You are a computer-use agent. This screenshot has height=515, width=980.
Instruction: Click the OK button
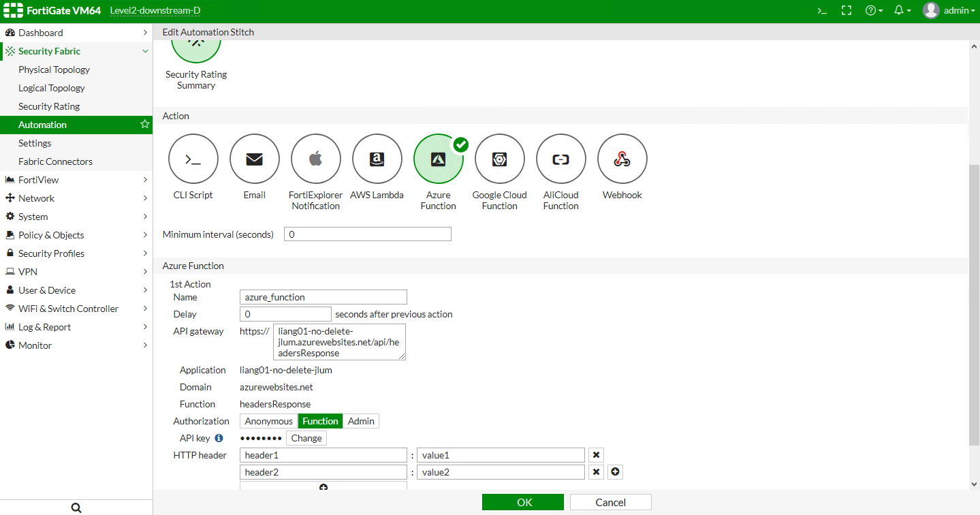click(x=523, y=502)
